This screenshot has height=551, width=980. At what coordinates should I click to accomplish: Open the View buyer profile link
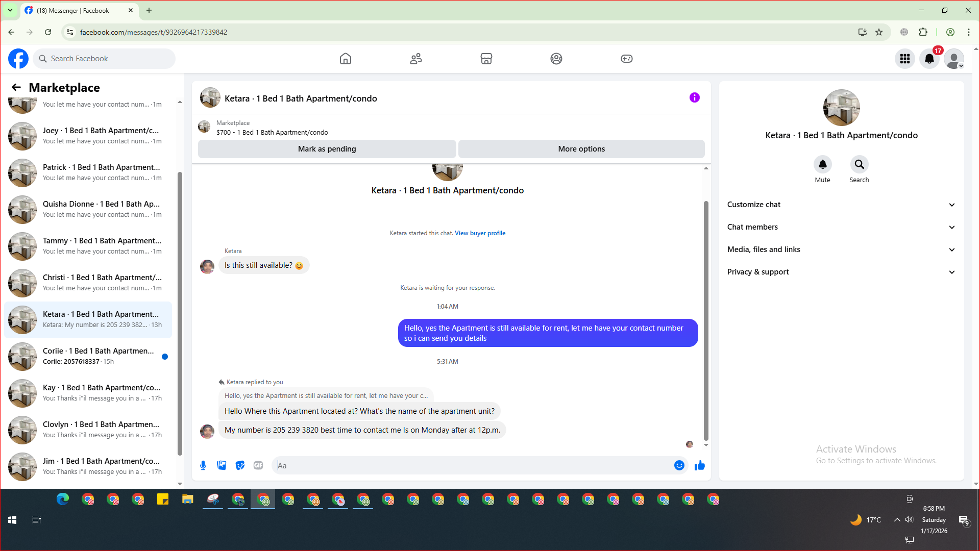[480, 233]
